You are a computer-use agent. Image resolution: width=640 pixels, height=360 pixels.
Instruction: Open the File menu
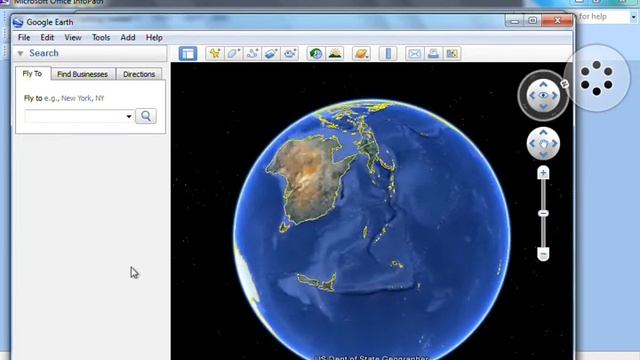24,38
